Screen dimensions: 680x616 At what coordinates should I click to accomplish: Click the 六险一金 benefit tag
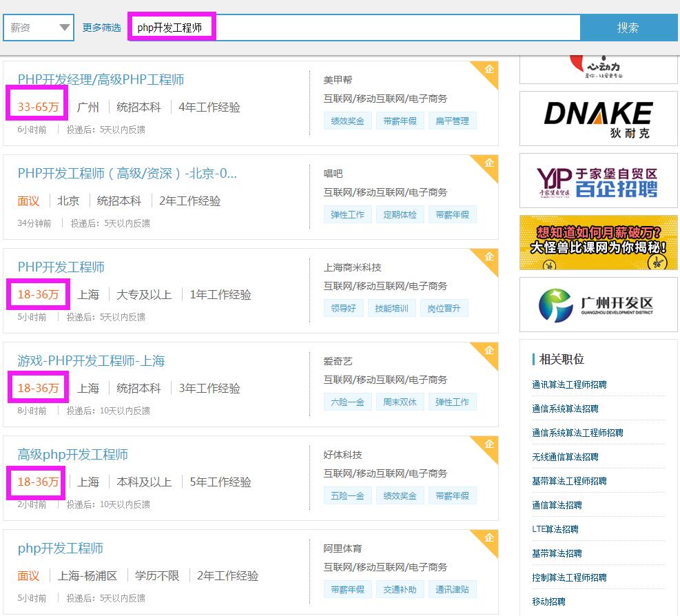[347, 402]
